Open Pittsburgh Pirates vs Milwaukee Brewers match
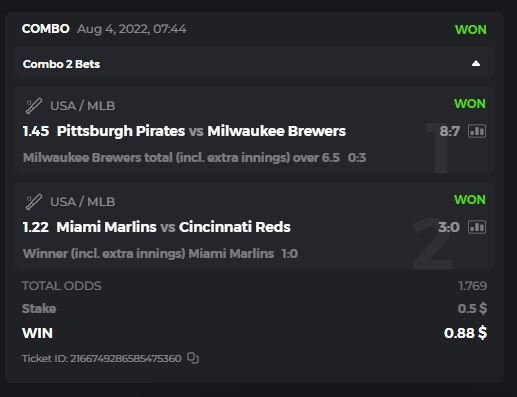 click(x=201, y=131)
